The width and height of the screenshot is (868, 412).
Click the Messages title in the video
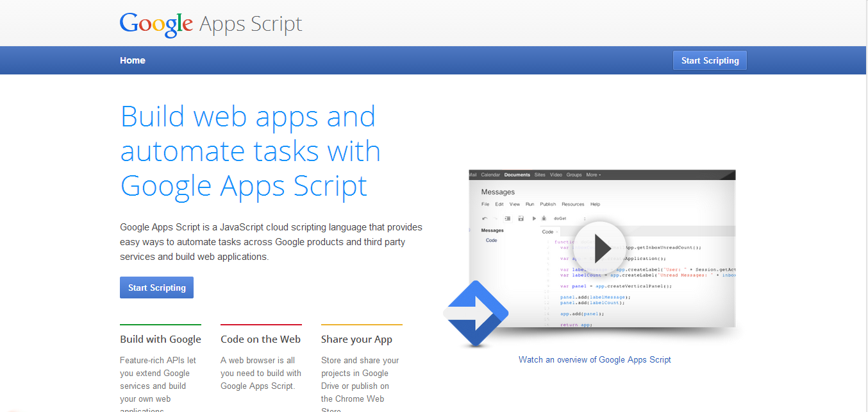click(x=498, y=192)
